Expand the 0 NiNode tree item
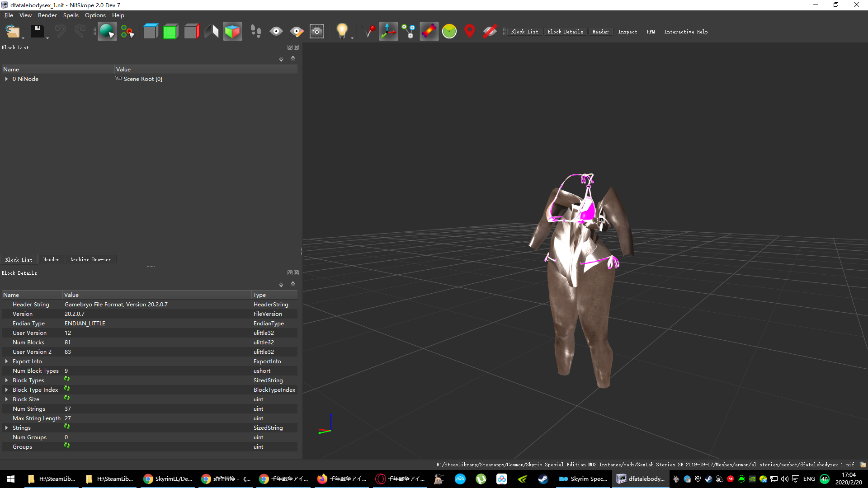 tap(6, 79)
